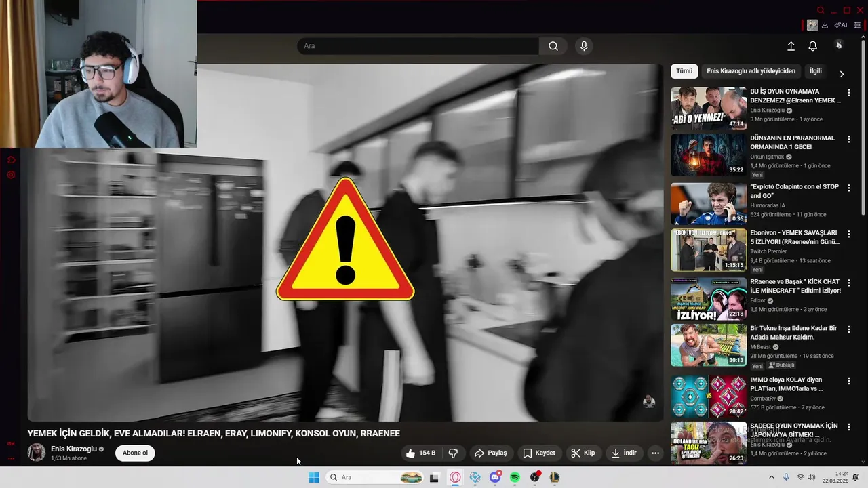The image size is (868, 488).
Task: Open Task View on the taskbar
Action: pyautogui.click(x=434, y=477)
